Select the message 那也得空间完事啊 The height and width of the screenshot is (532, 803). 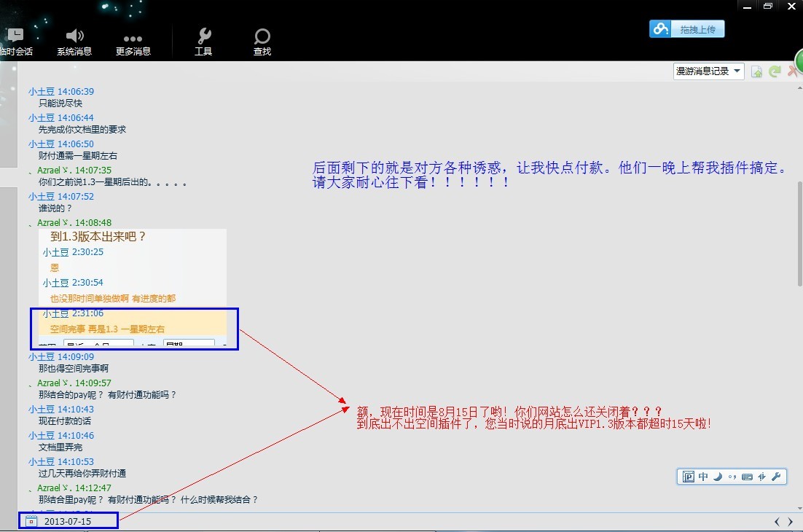pyautogui.click(x=74, y=369)
